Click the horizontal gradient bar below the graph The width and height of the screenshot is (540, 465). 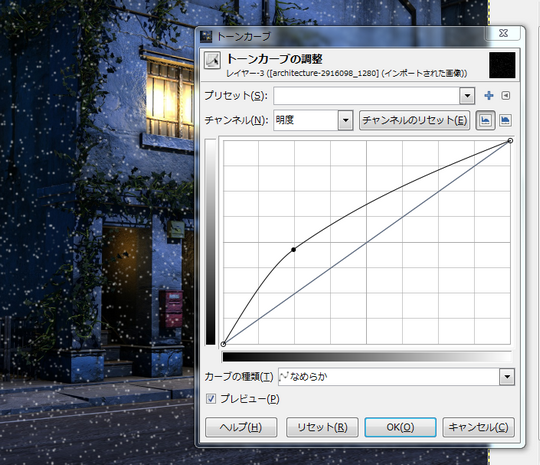coord(367,357)
